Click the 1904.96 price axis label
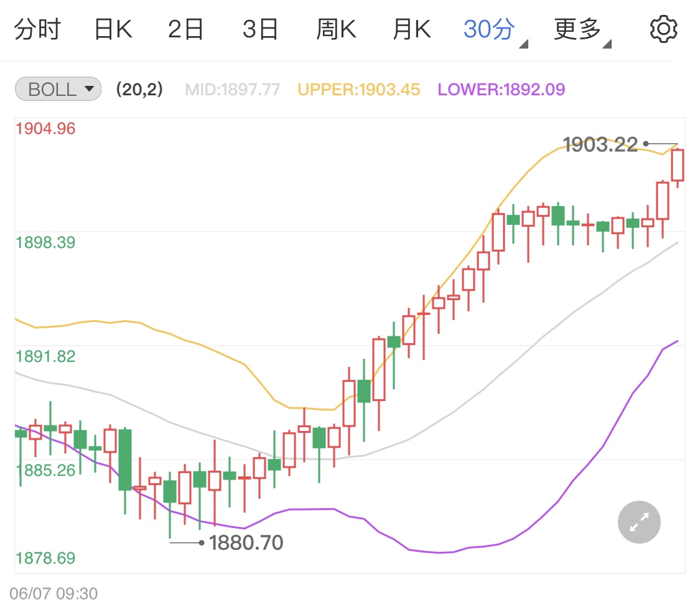The image size is (700, 614). (45, 129)
